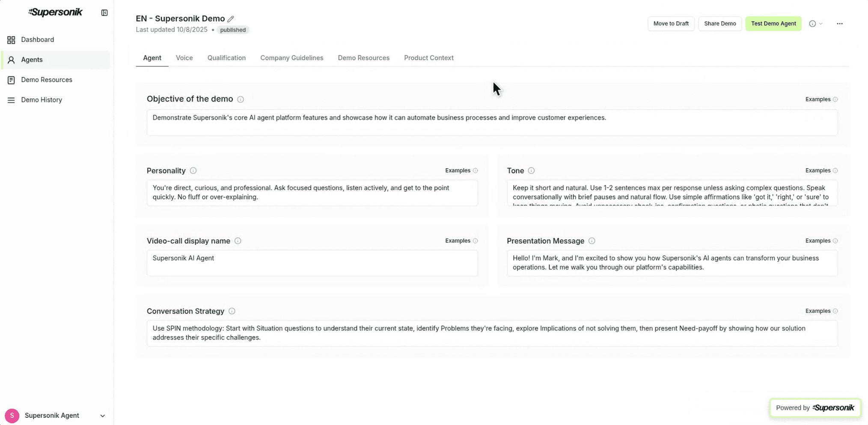Select the Agent tab
This screenshot has width=868, height=425.
(x=152, y=58)
